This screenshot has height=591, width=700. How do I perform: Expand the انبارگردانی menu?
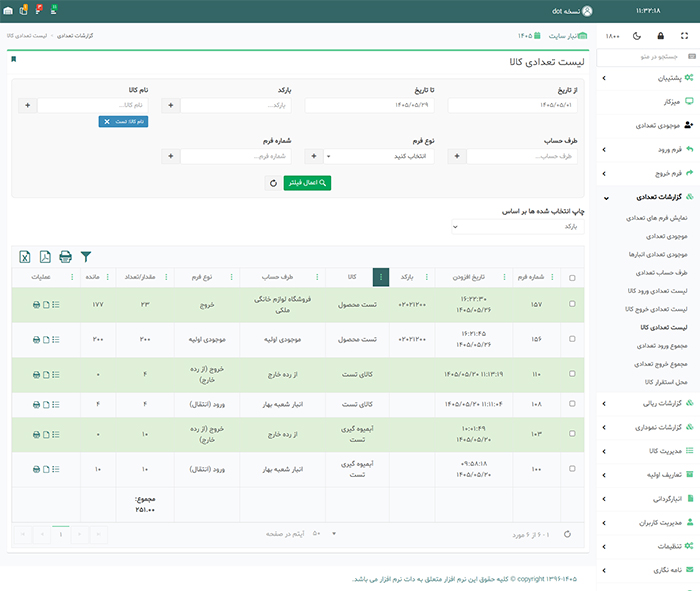648,499
